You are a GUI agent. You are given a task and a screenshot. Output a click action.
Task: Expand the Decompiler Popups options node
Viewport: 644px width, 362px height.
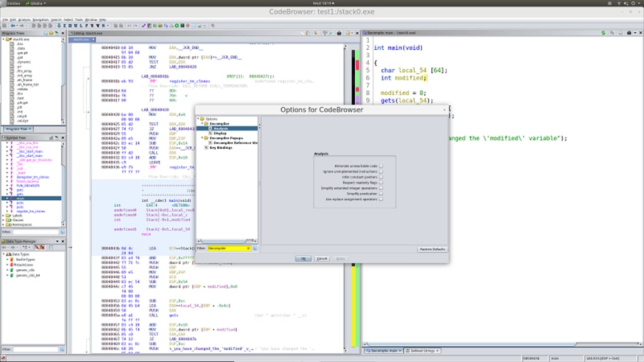pos(203,138)
